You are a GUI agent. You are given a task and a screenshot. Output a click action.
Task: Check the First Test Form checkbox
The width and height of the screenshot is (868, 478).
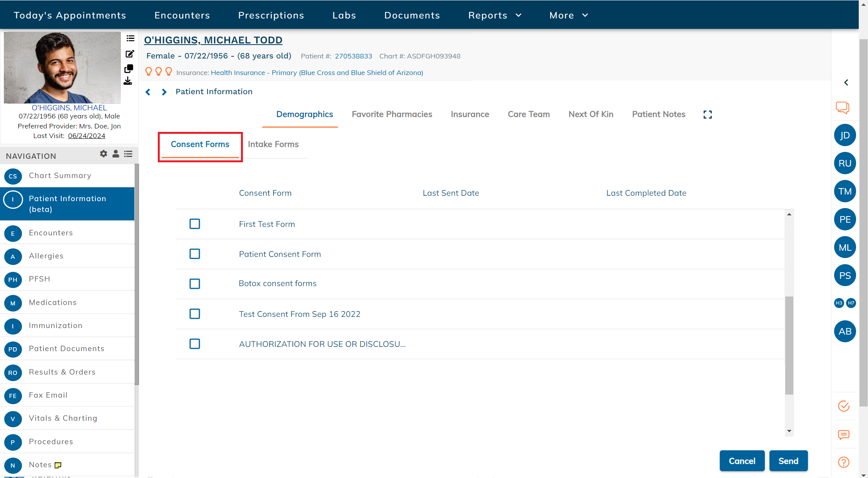pyautogui.click(x=195, y=224)
